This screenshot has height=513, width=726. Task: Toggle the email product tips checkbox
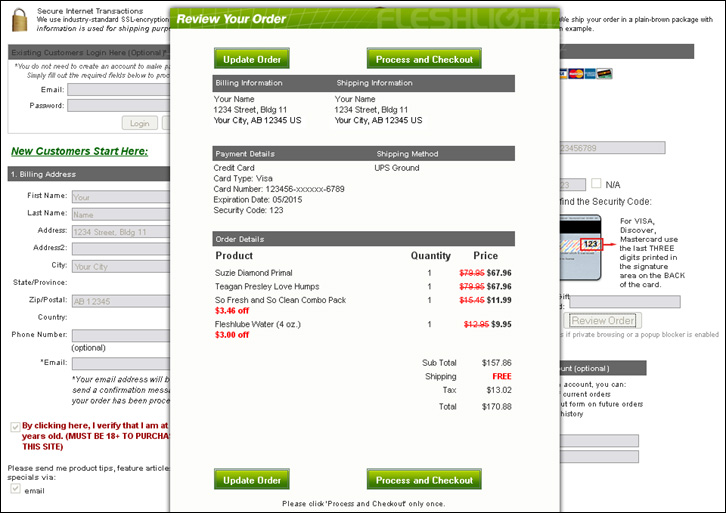pyautogui.click(x=15, y=488)
